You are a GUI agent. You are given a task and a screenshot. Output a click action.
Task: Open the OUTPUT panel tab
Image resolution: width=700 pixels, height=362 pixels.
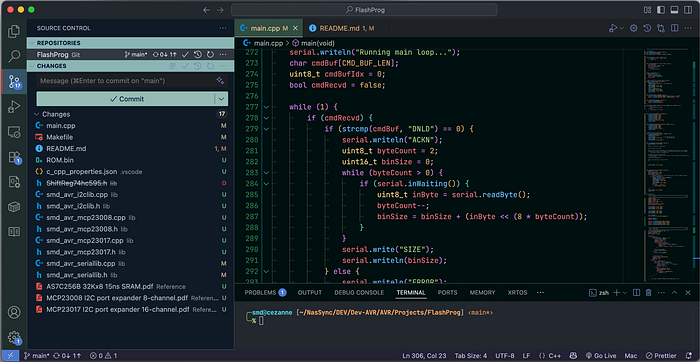tap(310, 293)
